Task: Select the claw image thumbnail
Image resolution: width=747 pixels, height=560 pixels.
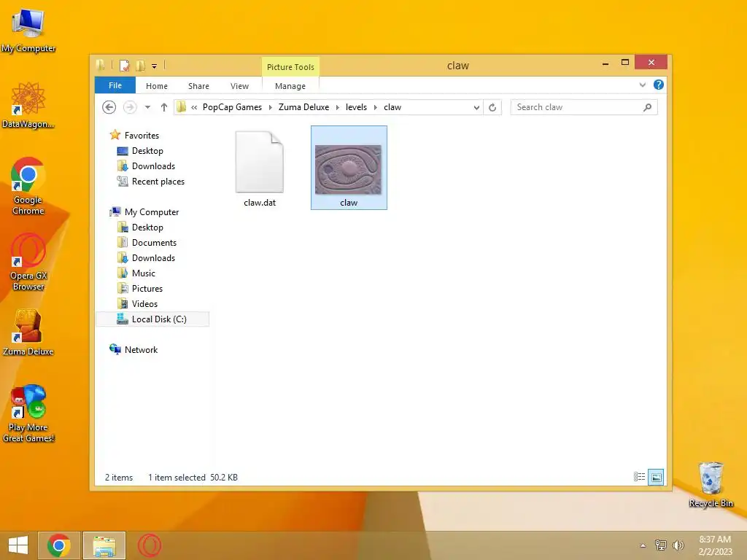Action: [x=349, y=168]
